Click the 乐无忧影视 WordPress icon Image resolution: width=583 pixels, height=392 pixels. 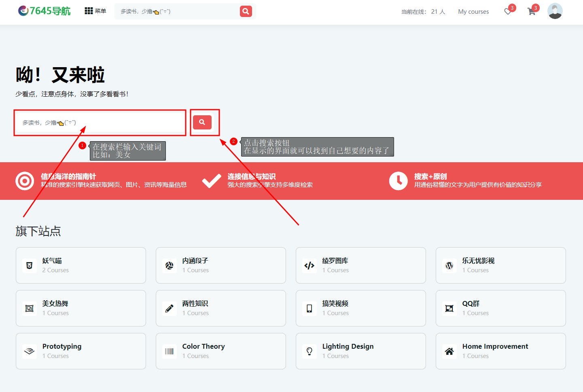[449, 265]
